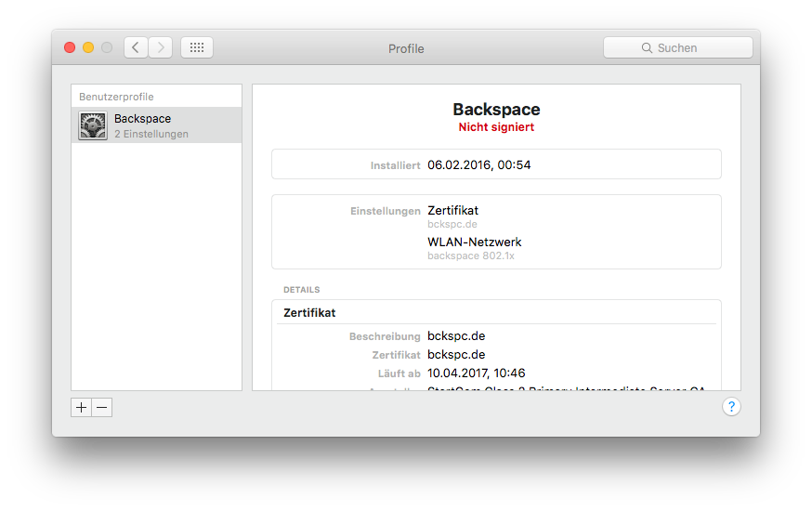Focus the Suchen search field
The width and height of the screenshot is (812, 511).
(688, 48)
